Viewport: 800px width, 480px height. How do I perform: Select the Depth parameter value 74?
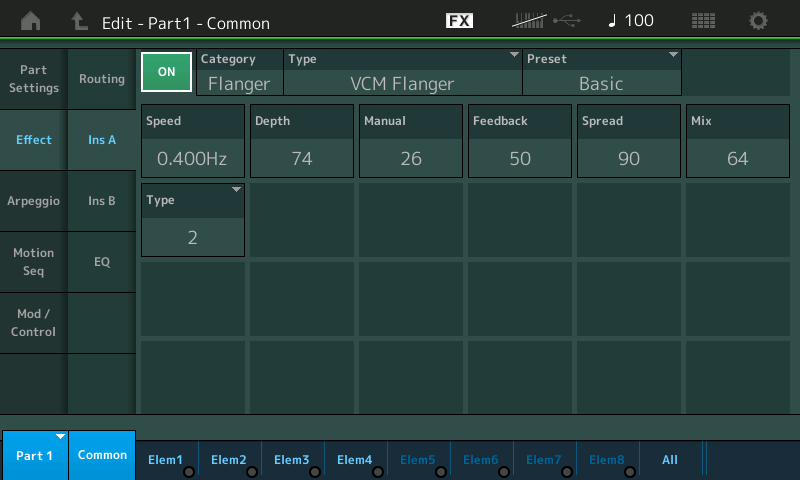tap(302, 141)
